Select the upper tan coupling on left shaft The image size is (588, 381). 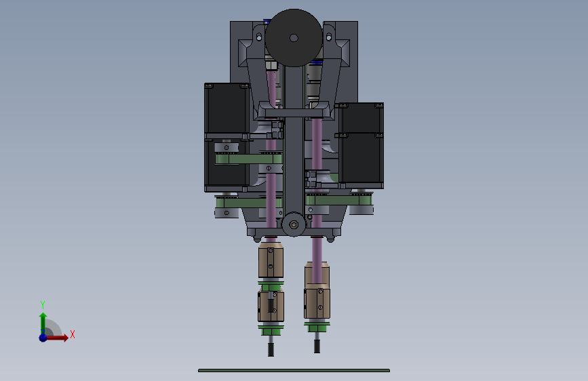coord(271,260)
